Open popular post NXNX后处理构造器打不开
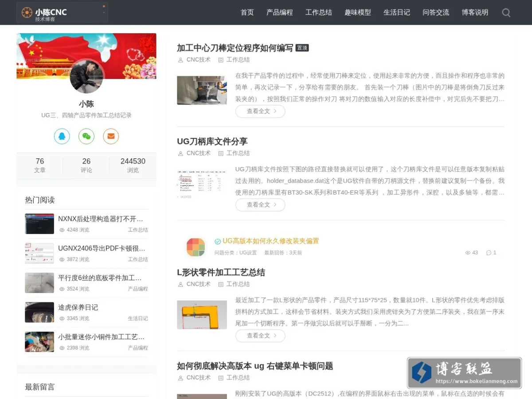Image resolution: width=532 pixels, height=399 pixels. point(101,219)
